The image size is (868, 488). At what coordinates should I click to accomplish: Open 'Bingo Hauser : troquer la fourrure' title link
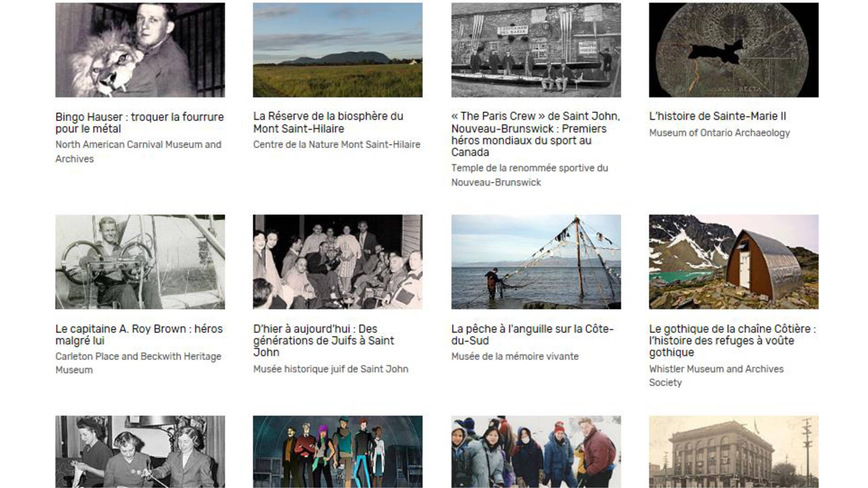pyautogui.click(x=140, y=123)
